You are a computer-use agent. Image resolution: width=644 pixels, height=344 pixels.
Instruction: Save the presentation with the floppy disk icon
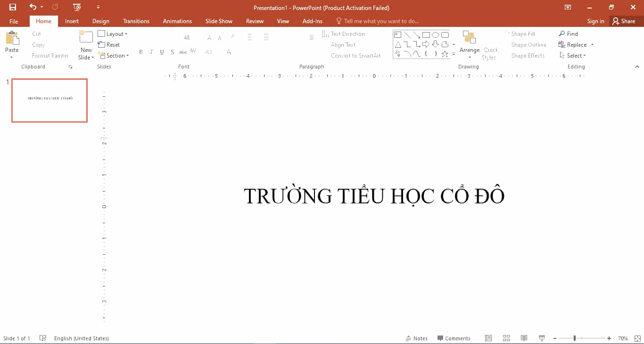[13, 7]
